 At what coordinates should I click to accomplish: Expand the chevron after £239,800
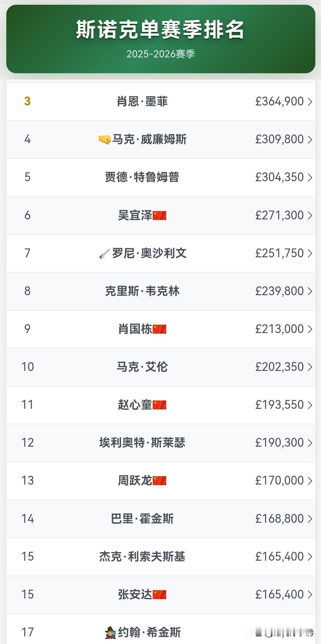pos(310,291)
